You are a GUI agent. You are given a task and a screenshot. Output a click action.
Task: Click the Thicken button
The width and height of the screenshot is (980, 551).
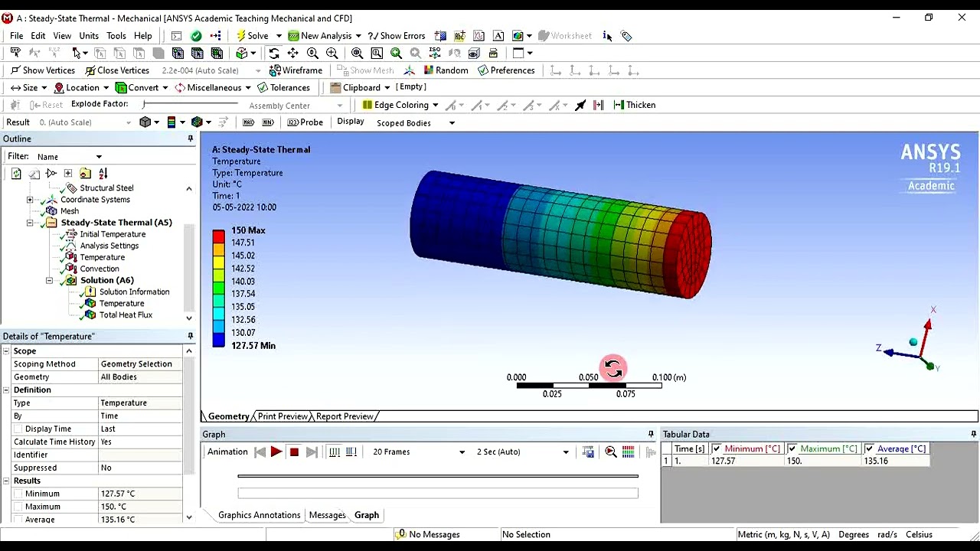tap(634, 105)
